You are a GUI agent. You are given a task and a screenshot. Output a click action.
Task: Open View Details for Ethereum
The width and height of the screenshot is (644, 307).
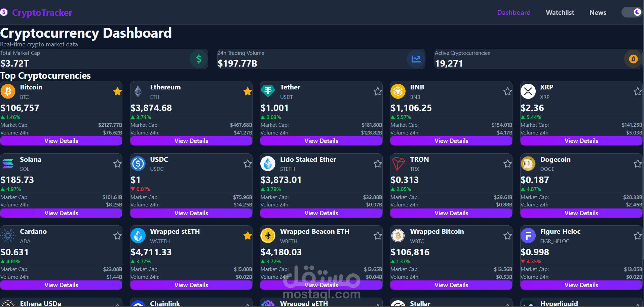click(191, 141)
